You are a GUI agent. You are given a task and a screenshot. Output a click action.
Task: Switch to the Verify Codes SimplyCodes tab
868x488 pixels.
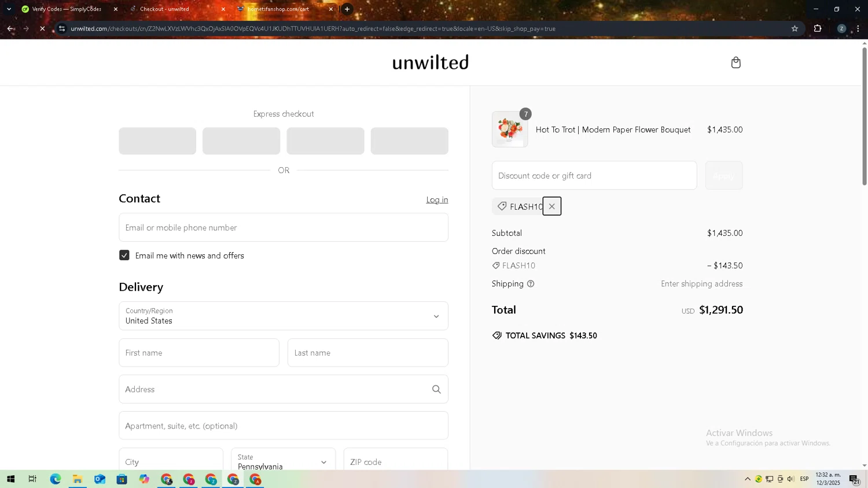point(68,9)
